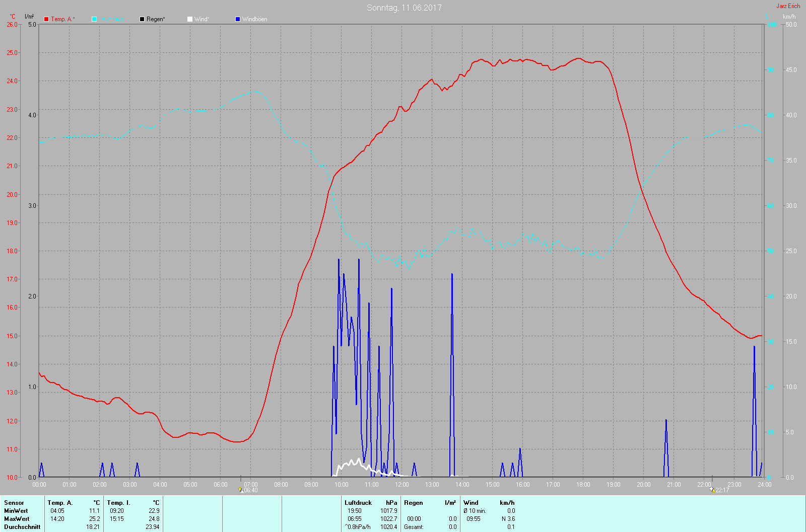This screenshot has height=532, width=806.
Task: Click the °C unit label on the top-left axis
Action: (x=13, y=17)
